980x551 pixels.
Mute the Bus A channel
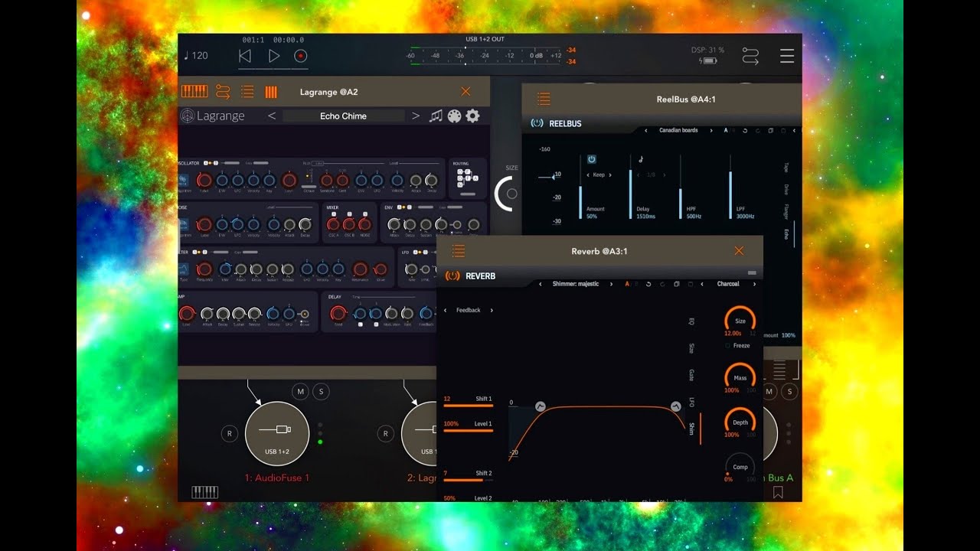770,392
